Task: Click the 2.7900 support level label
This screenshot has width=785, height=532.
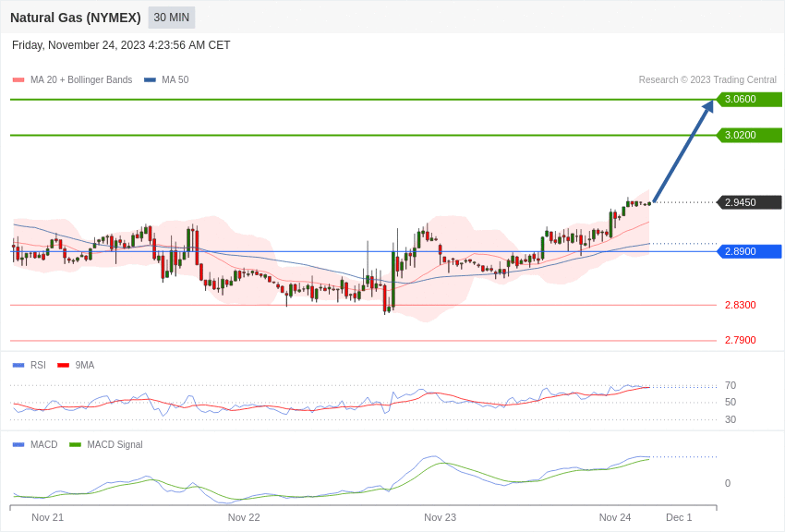Action: [741, 340]
